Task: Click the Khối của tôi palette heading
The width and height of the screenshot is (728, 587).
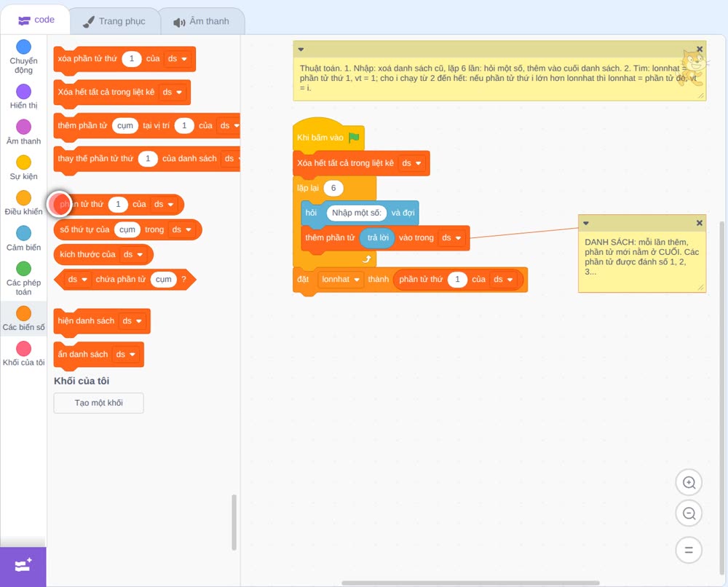Action: tap(82, 381)
